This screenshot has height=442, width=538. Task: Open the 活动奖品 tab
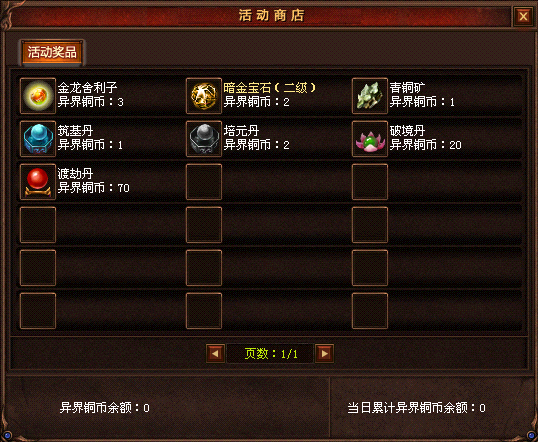(52, 53)
